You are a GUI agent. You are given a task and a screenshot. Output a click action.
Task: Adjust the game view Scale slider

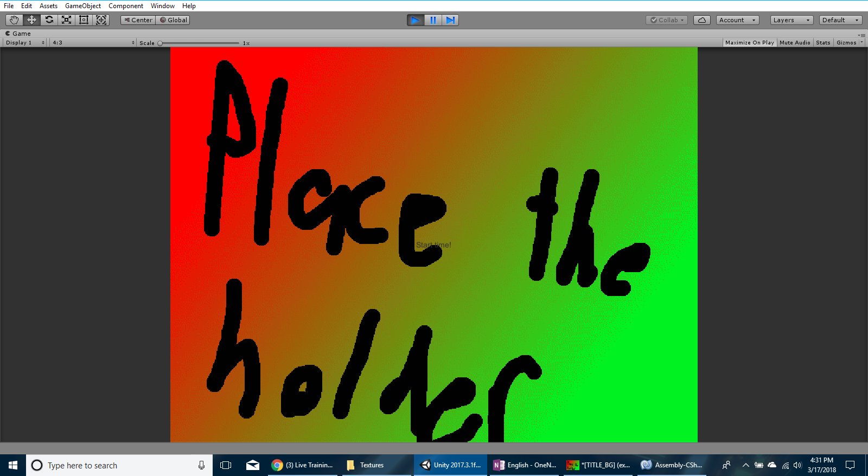coord(199,43)
